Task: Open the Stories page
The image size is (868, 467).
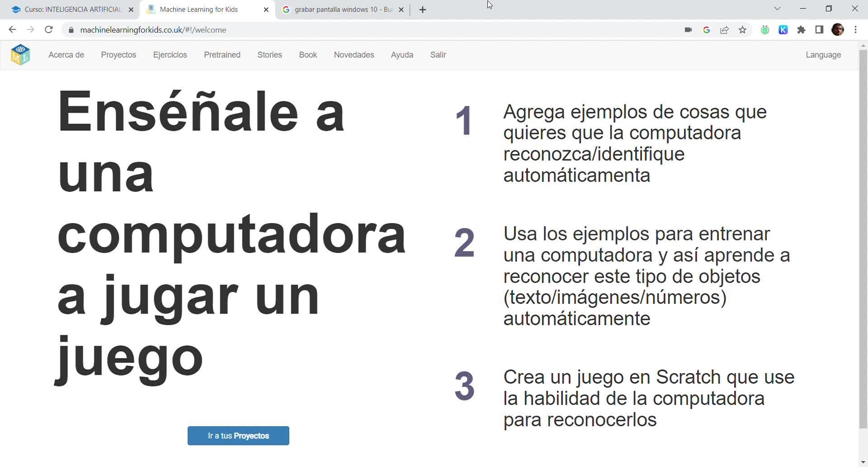Action: 270,55
